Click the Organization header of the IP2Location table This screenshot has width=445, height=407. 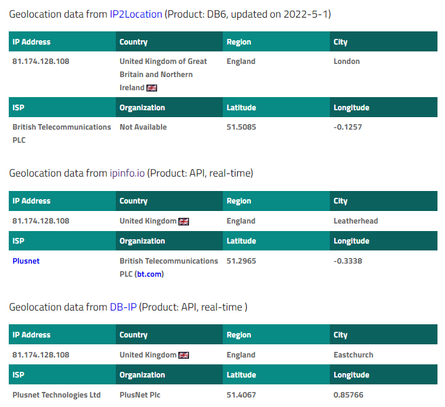pyautogui.click(x=169, y=107)
